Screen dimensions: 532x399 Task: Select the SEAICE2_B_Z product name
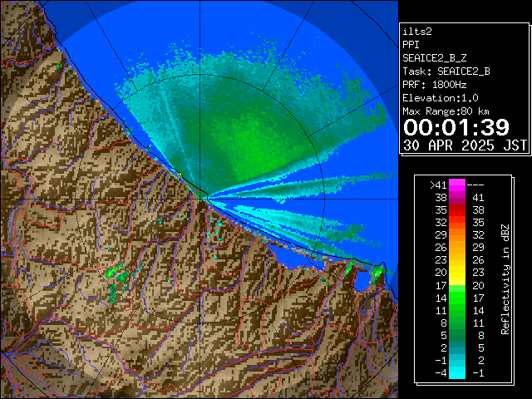coord(434,58)
